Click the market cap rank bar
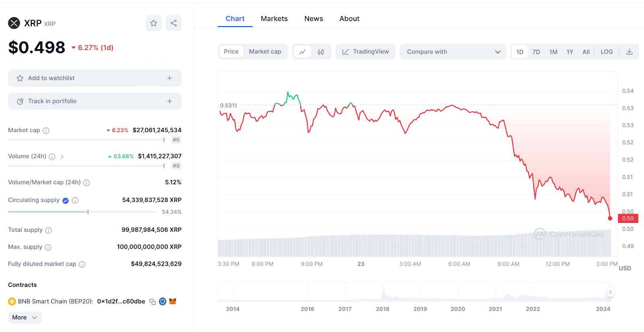The height and width of the screenshot is (332, 644). (87, 140)
